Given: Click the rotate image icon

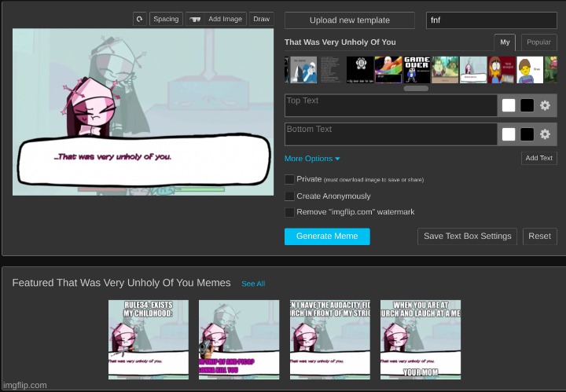Looking at the screenshot, I should click(140, 19).
